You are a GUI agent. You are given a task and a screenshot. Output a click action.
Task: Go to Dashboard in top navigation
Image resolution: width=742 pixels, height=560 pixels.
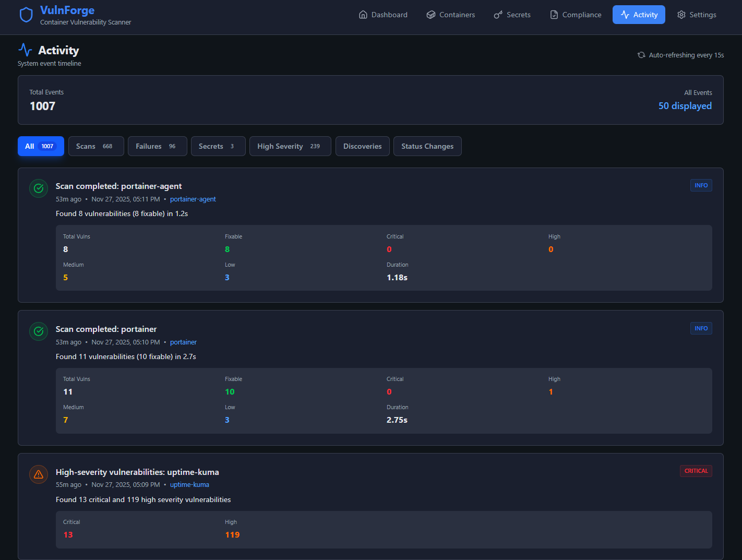(x=383, y=15)
